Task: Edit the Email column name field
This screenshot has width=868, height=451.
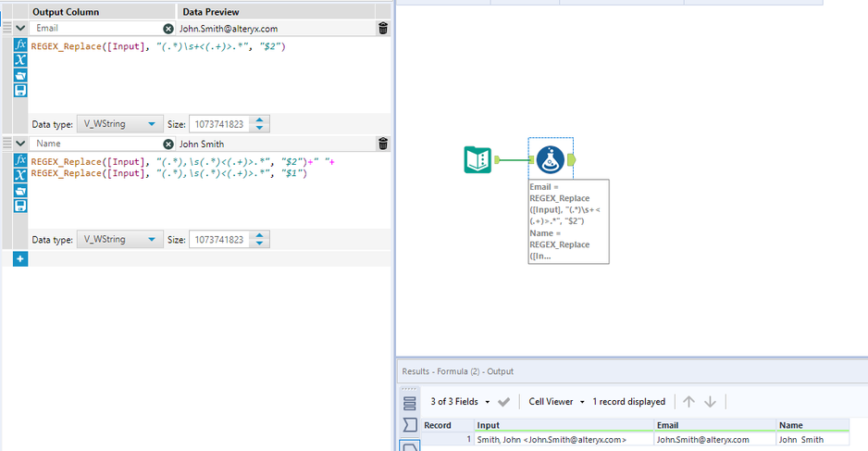Action: [97, 29]
